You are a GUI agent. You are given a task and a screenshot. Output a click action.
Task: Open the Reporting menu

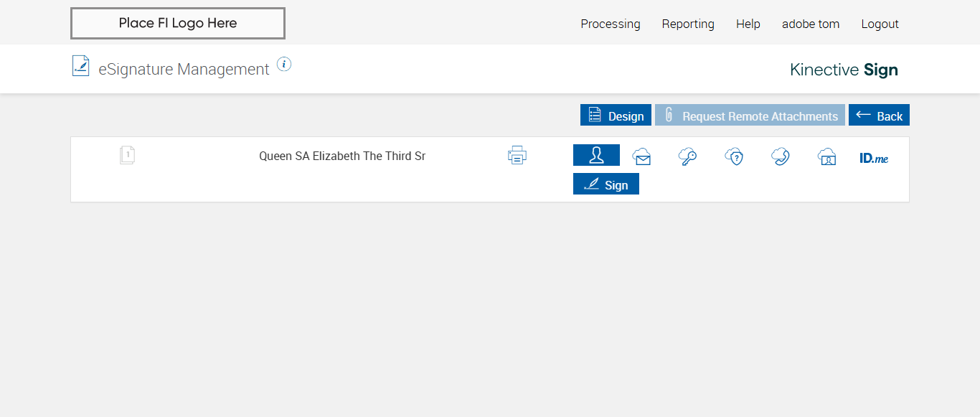[688, 24]
